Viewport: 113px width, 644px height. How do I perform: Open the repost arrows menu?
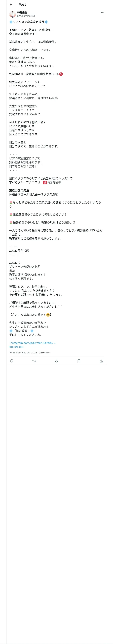34,361
